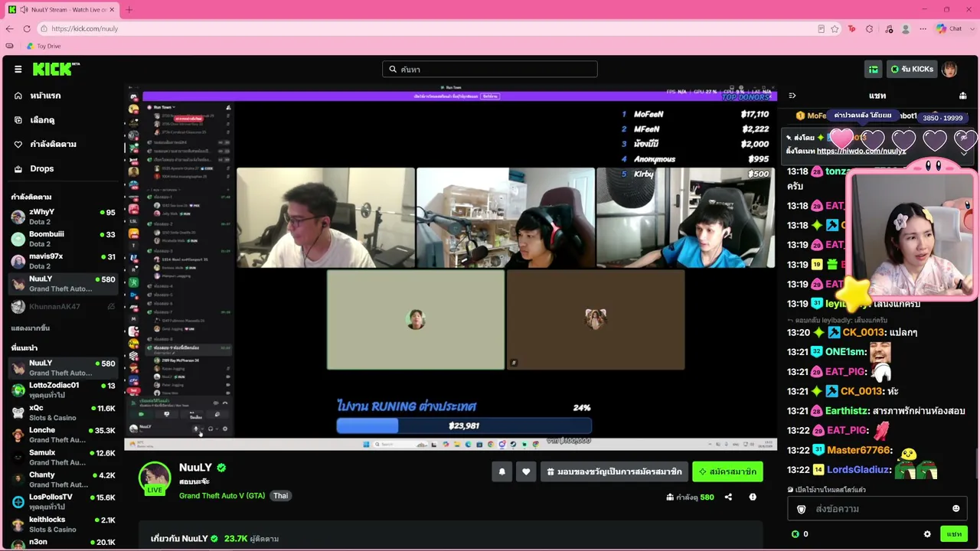Click the heart follow icon for NuuLY

(x=526, y=471)
